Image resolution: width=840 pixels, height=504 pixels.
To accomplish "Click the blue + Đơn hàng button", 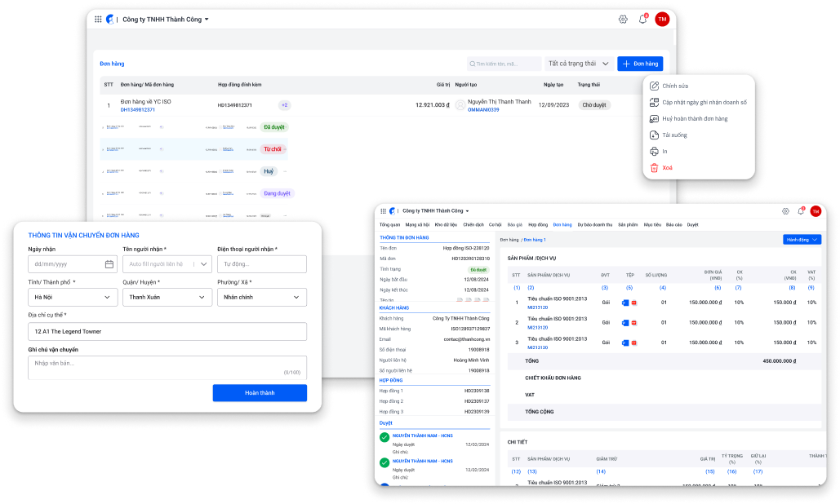I will coord(640,64).
